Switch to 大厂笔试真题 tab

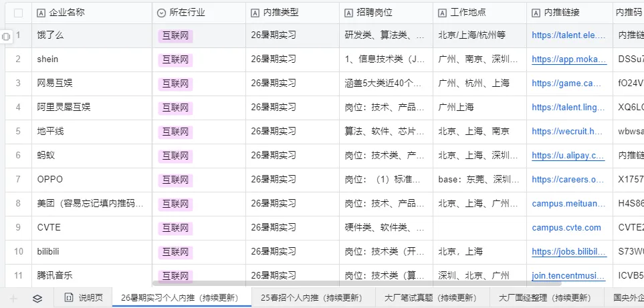coord(433,297)
